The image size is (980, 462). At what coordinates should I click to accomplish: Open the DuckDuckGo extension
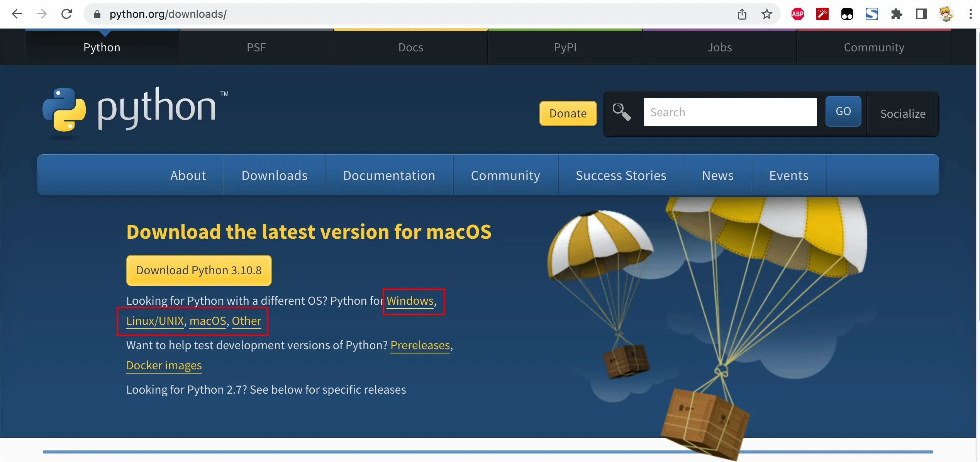pyautogui.click(x=847, y=14)
